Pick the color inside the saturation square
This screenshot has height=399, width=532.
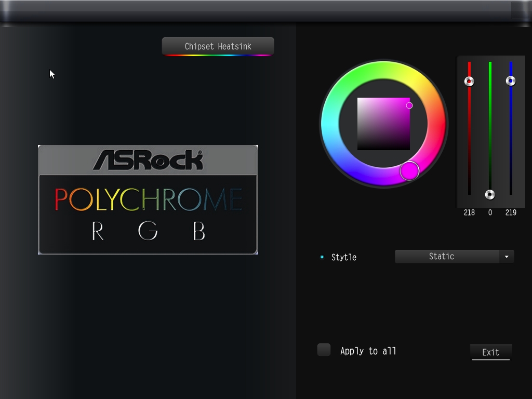(x=383, y=124)
